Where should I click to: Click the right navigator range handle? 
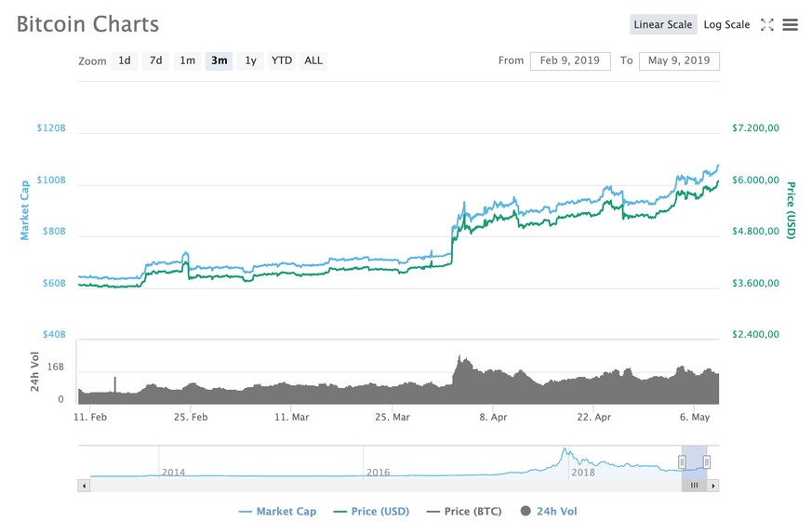pyautogui.click(x=706, y=462)
